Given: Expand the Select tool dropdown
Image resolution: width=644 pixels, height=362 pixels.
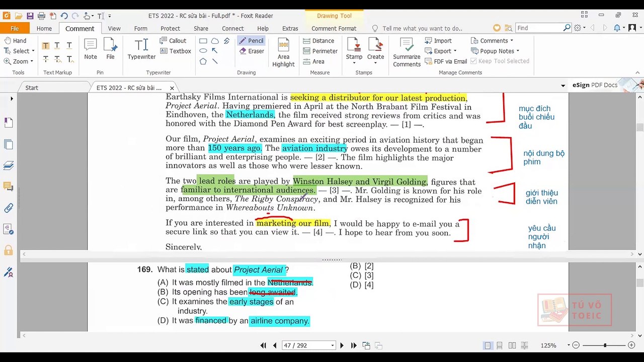Looking at the screenshot, I should [x=33, y=51].
